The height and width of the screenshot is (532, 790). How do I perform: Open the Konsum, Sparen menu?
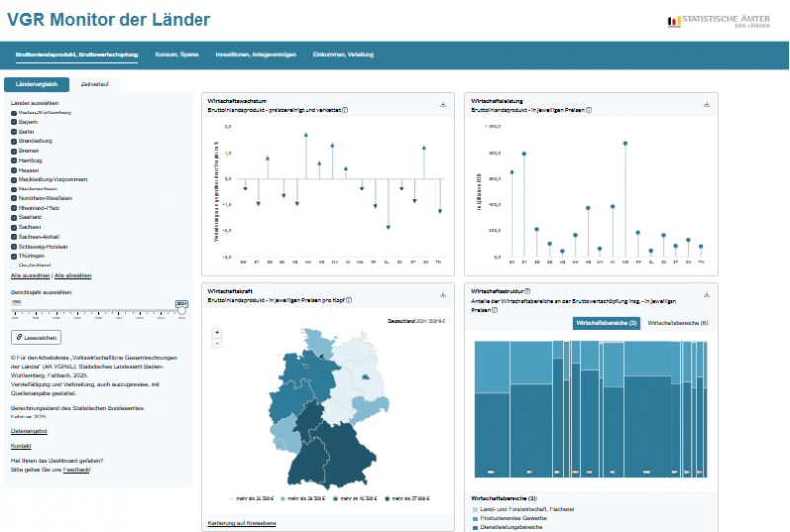click(x=177, y=54)
